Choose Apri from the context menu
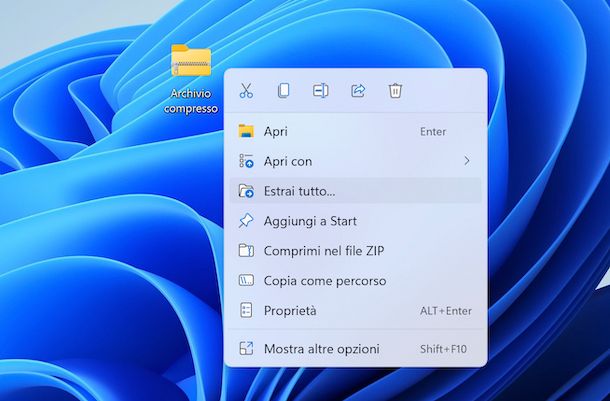Image resolution: width=610 pixels, height=401 pixels. tap(356, 131)
